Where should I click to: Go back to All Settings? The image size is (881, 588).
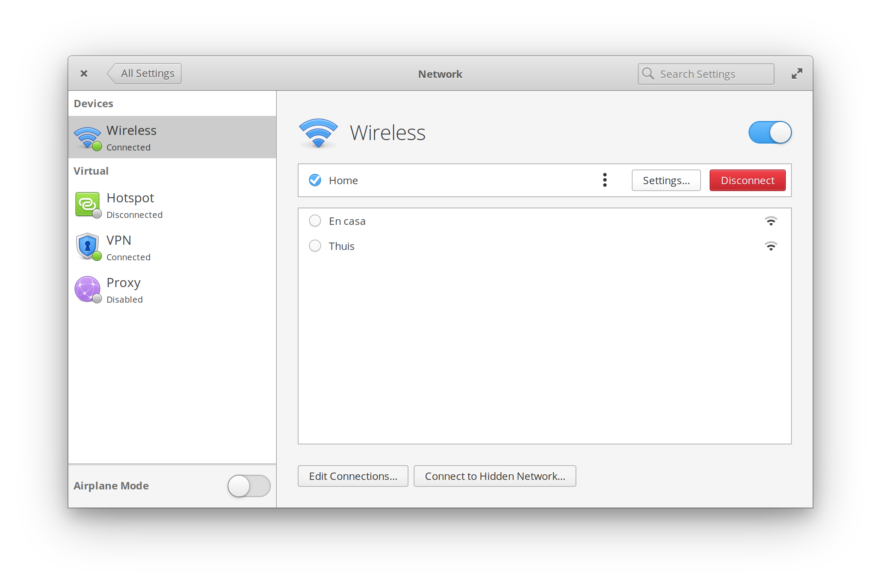pyautogui.click(x=145, y=73)
